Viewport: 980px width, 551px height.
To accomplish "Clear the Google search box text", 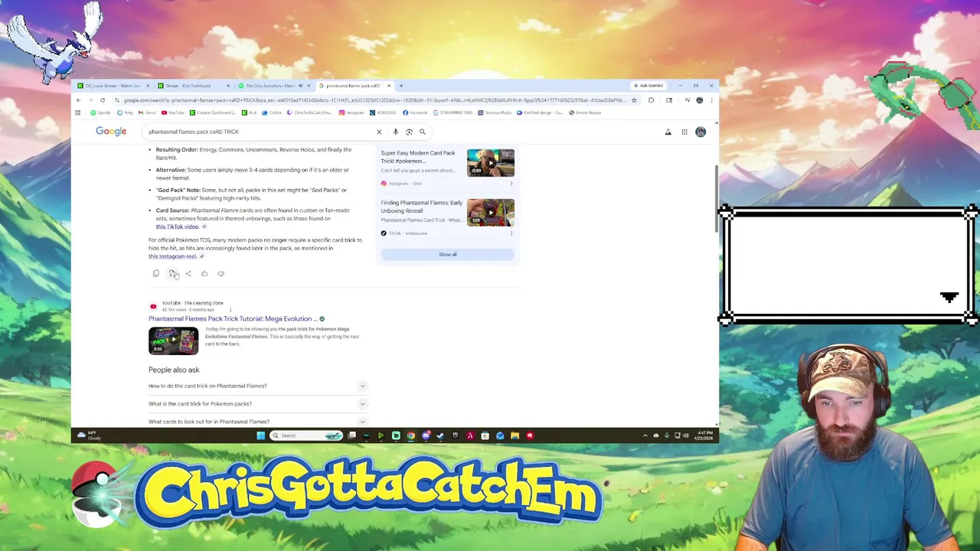I will pos(379,132).
